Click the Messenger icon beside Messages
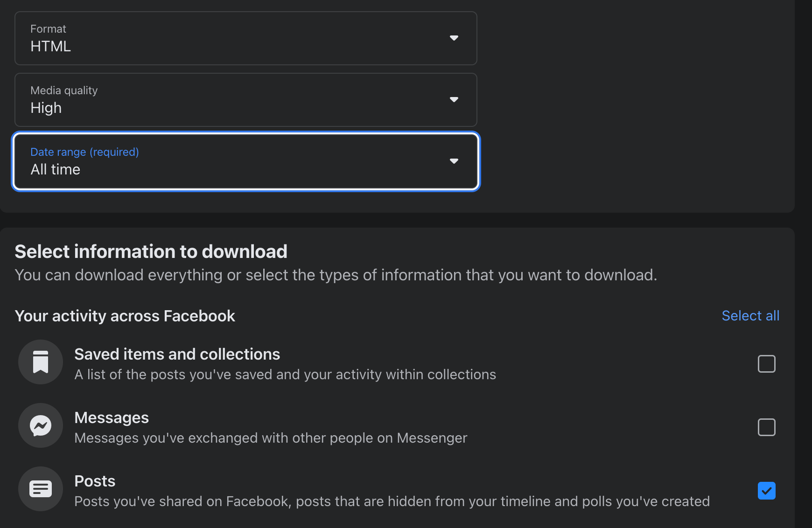 click(x=41, y=425)
